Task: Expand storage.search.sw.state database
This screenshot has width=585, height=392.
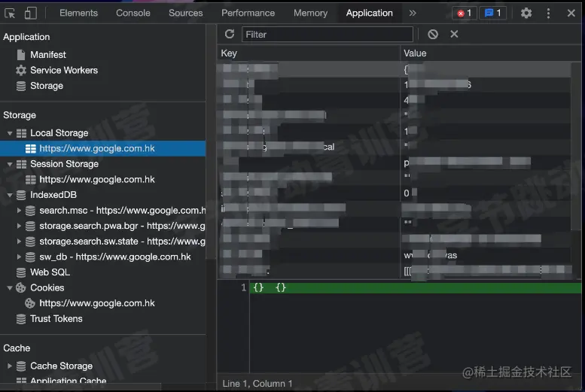Action: click(19, 242)
